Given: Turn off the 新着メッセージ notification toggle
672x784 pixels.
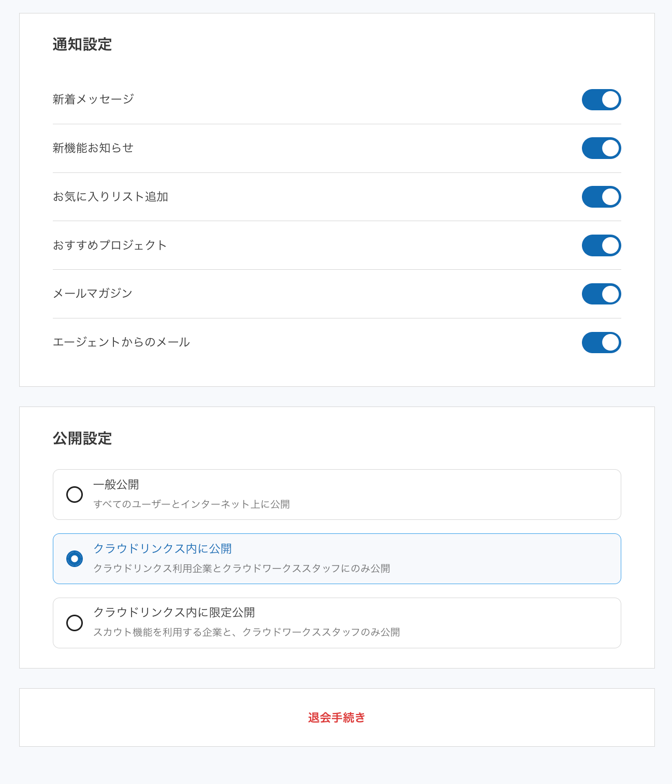Looking at the screenshot, I should (x=601, y=99).
